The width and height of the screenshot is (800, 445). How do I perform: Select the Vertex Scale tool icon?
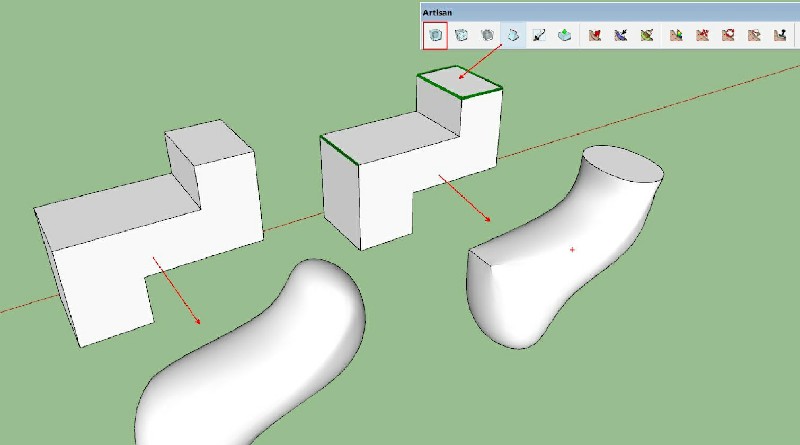(754, 35)
